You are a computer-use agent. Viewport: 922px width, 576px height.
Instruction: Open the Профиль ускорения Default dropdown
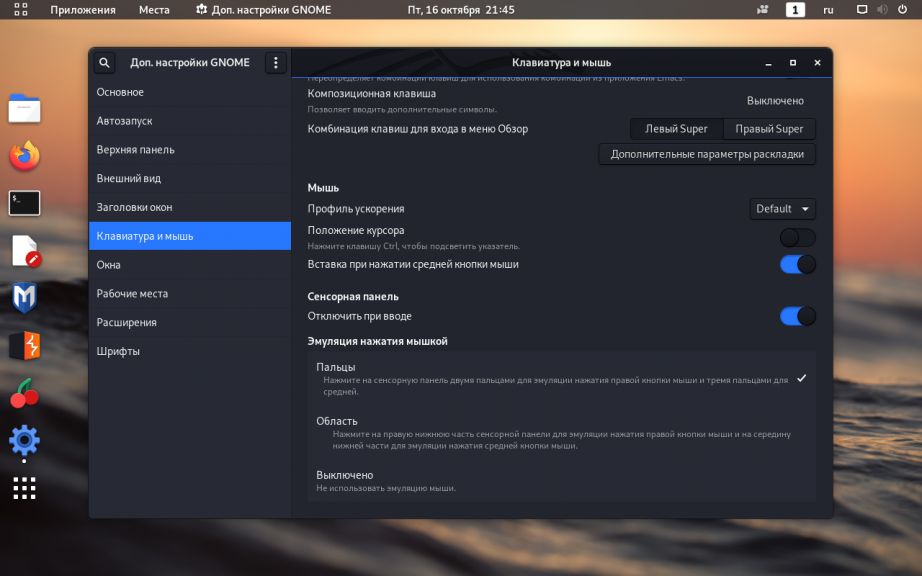point(783,209)
